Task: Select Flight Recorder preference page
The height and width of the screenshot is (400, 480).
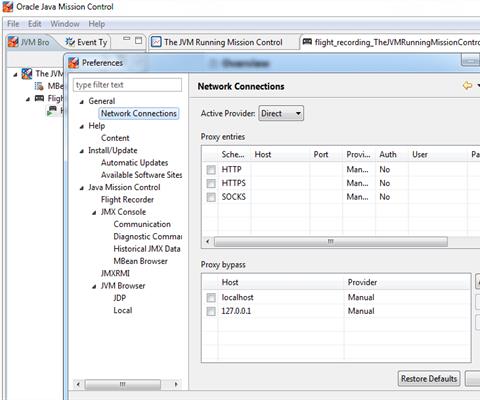Action: [x=127, y=200]
